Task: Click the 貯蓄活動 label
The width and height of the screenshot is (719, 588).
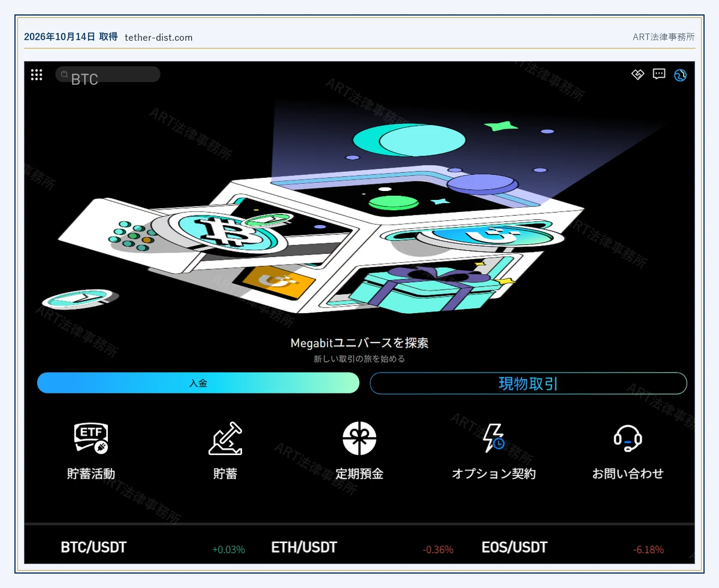Action: [x=91, y=474]
